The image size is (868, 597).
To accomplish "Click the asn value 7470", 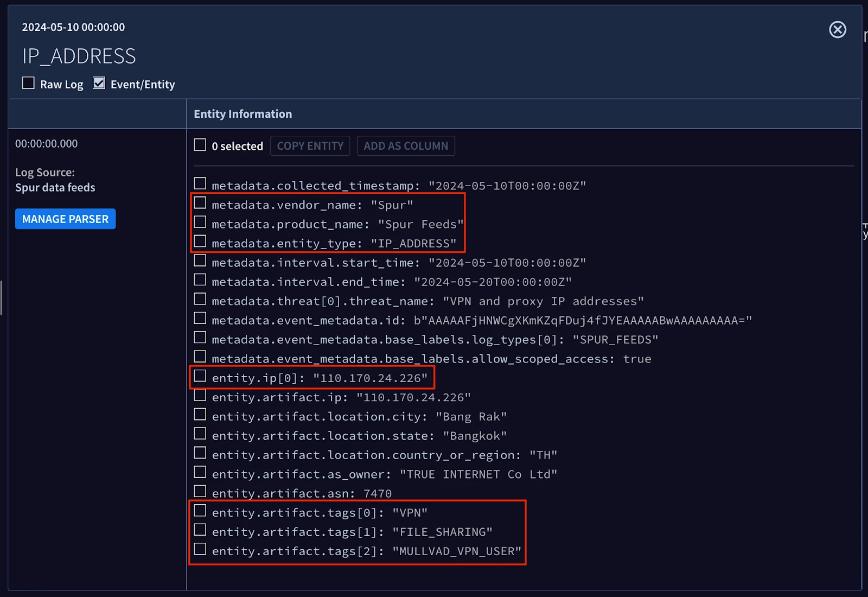I will pos(378,494).
